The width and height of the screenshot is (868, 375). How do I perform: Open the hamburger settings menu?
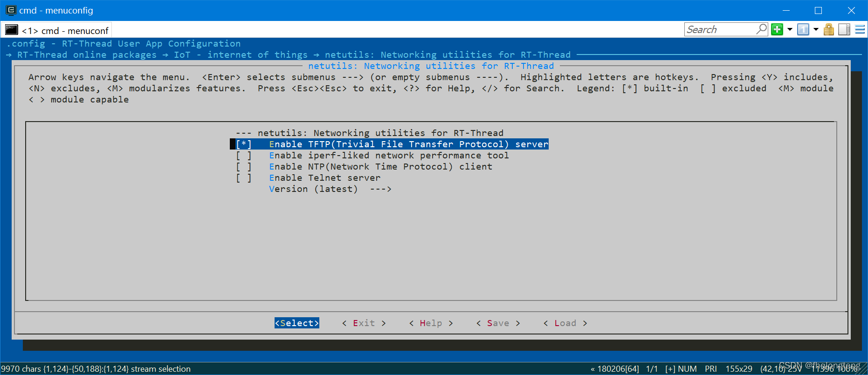[x=860, y=29]
